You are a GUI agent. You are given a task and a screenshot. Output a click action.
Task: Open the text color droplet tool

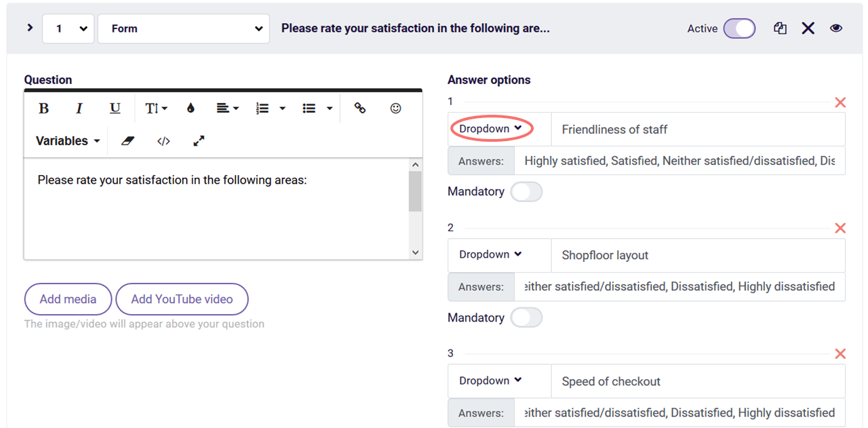[191, 108]
